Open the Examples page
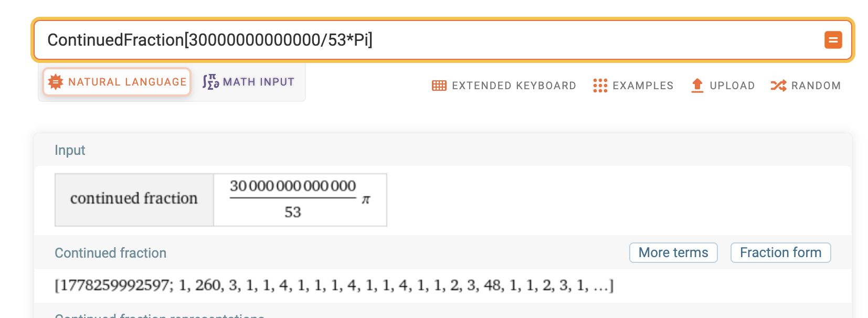 [x=633, y=86]
